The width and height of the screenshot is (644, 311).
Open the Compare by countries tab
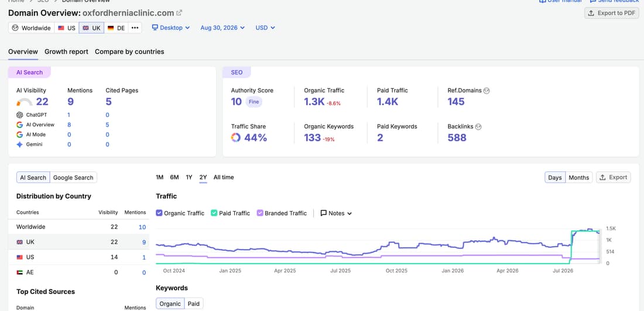(x=129, y=51)
